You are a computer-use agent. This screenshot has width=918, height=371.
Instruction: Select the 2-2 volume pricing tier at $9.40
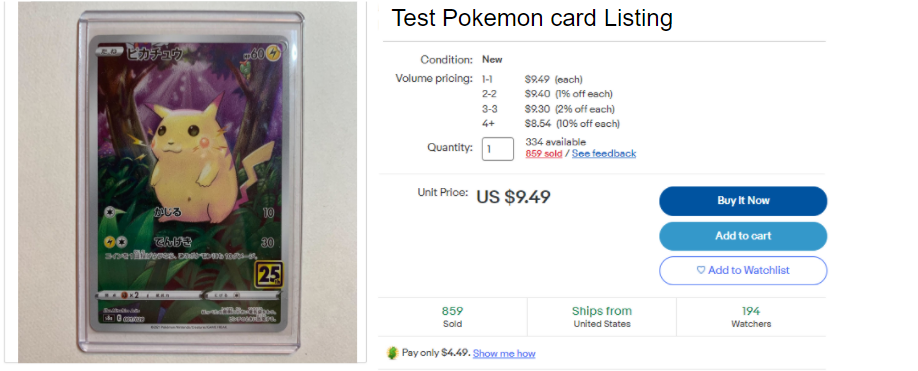(547, 94)
